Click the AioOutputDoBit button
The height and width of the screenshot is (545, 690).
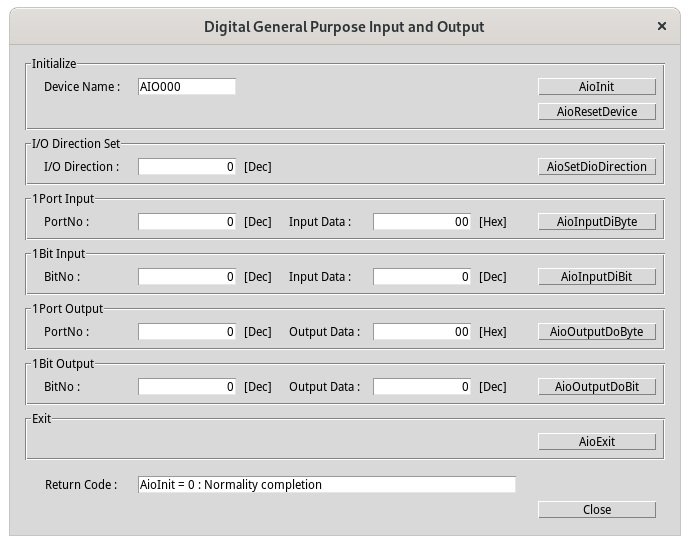[x=596, y=387]
